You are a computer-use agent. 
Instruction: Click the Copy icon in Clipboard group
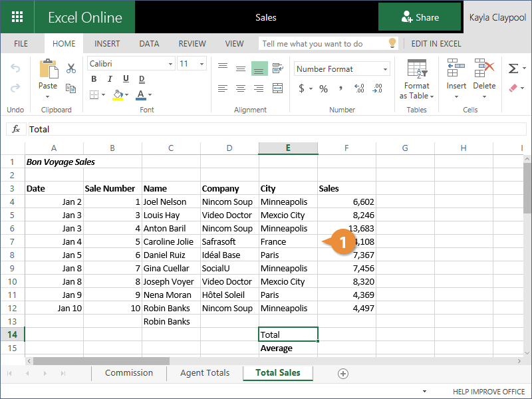coord(71,87)
